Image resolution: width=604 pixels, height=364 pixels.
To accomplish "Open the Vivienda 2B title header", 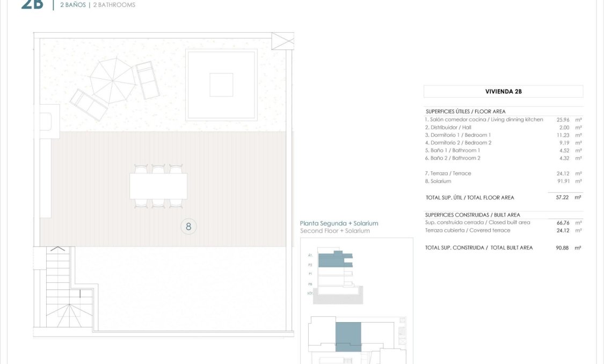I will click(503, 91).
